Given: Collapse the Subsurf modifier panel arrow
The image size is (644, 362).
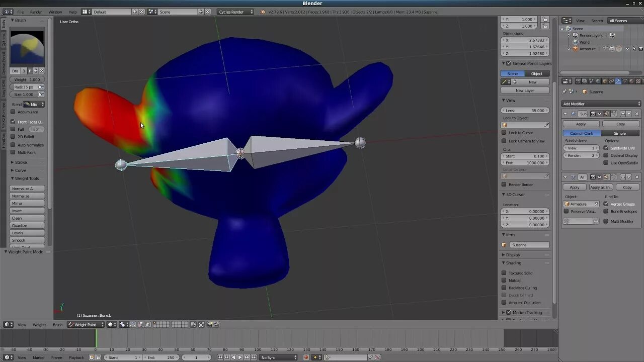Looking at the screenshot, I should coord(566,114).
